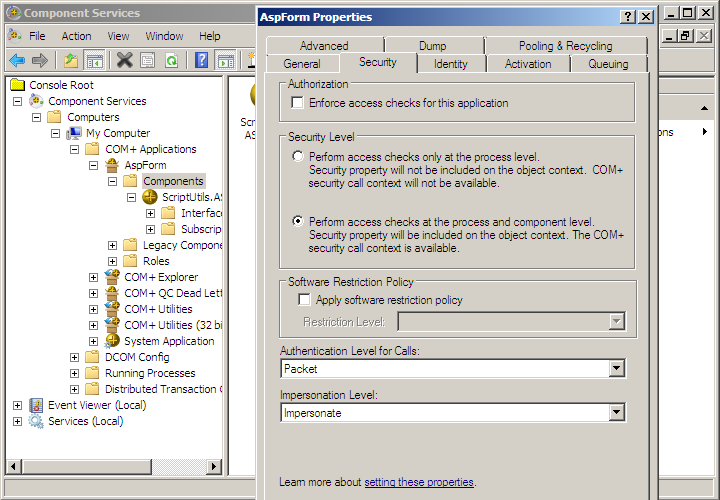The width and height of the screenshot is (720, 500).
Task: Click the dialog's question mark help button
Action: coord(628,17)
